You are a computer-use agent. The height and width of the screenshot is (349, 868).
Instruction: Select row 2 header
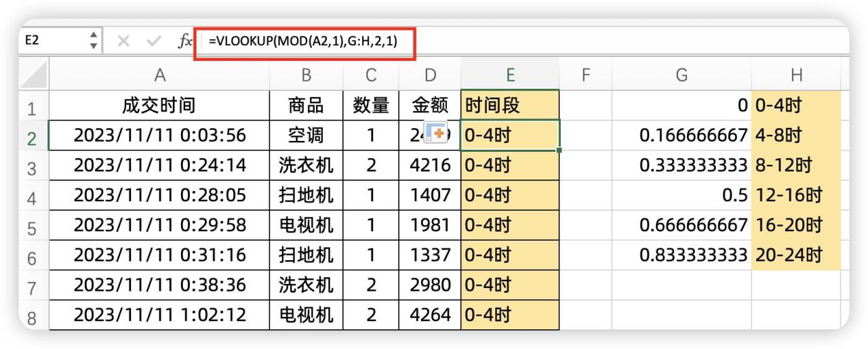tap(35, 137)
